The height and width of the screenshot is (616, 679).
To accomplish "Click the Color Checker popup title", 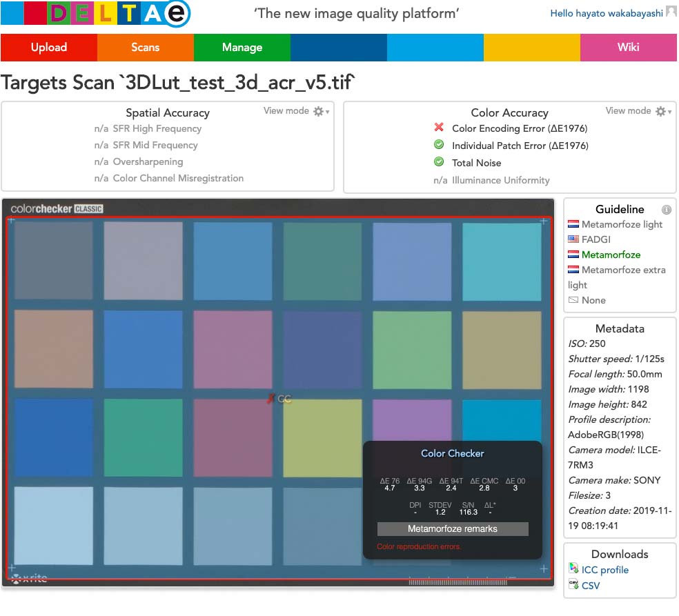I will coord(453,453).
